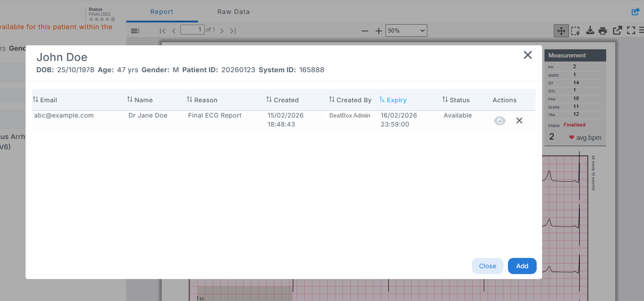Enter fullscreen view of the report
644x301 pixels.
[631, 31]
